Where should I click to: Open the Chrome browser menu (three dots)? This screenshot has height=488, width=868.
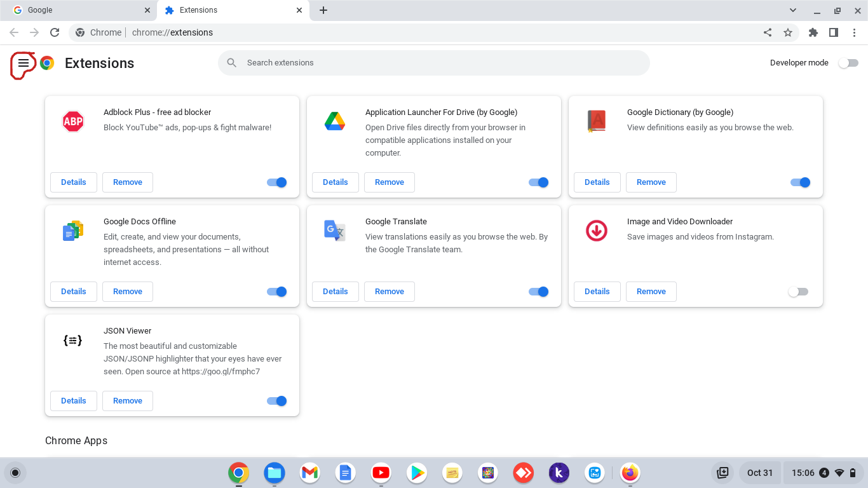tap(853, 32)
